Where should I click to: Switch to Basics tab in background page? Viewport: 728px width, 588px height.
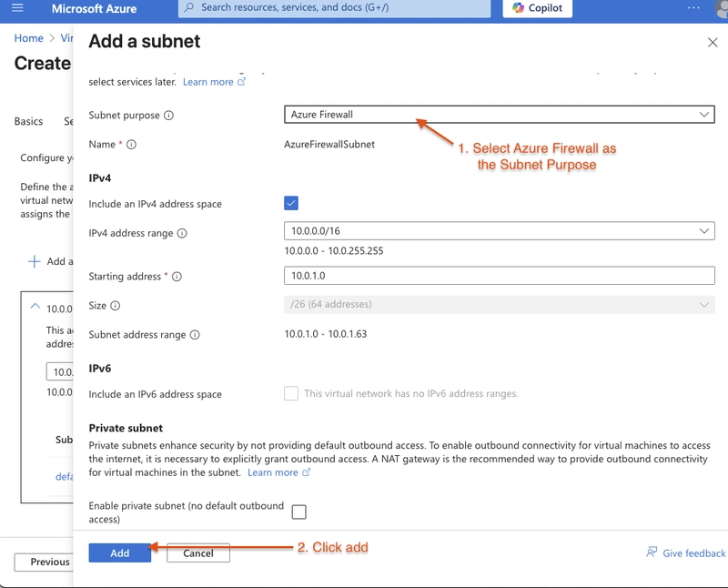[28, 121]
